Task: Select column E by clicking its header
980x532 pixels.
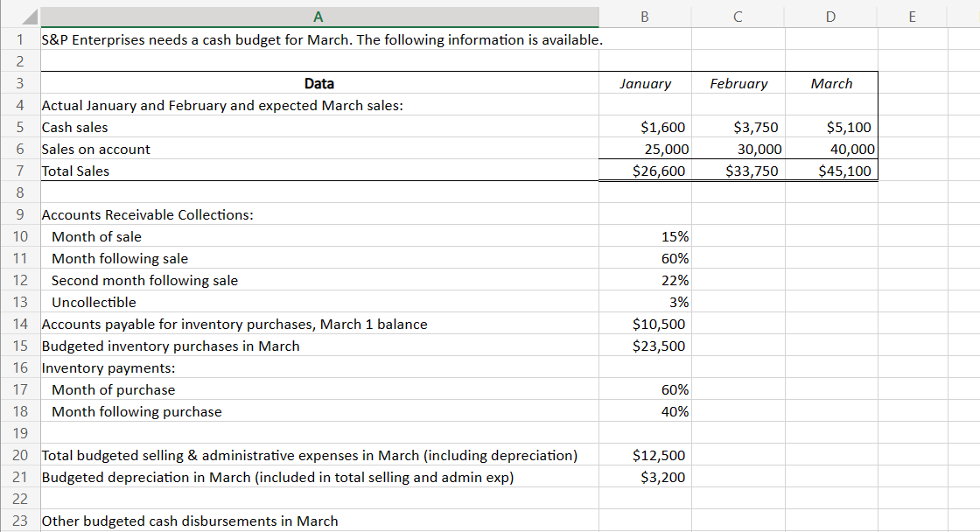Action: 913,16
